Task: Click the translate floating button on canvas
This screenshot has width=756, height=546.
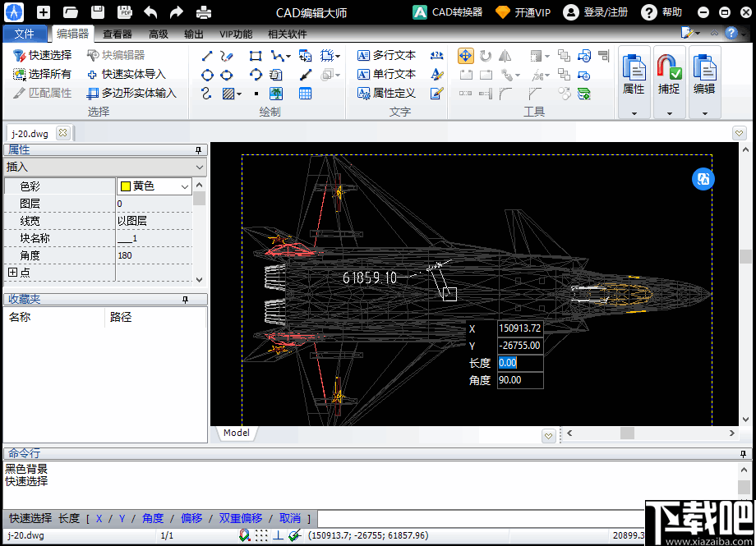Action: [x=703, y=180]
